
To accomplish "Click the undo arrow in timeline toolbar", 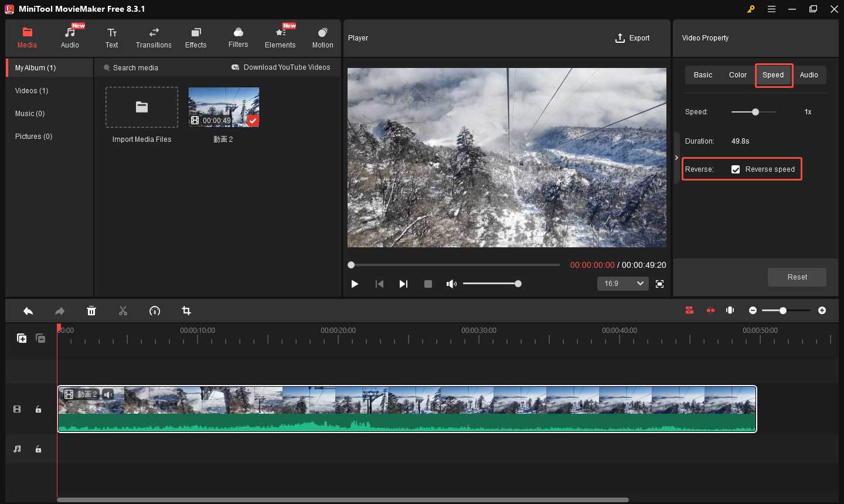I will [x=28, y=311].
